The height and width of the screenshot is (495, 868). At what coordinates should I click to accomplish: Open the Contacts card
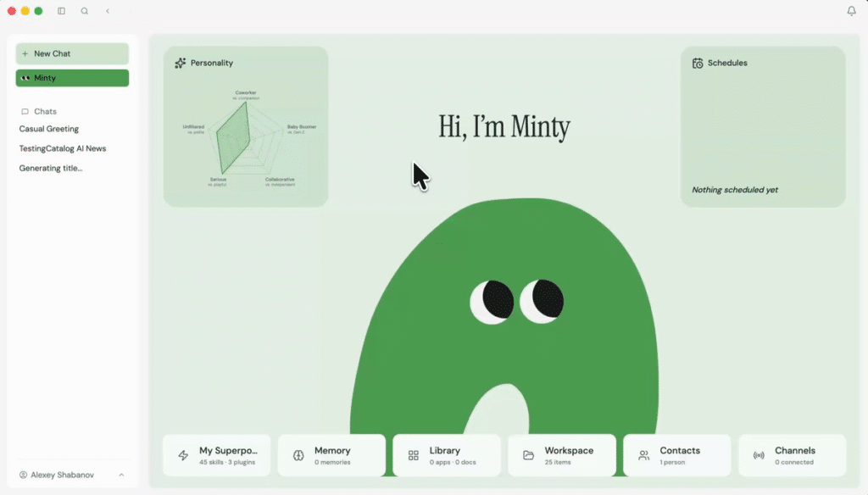[677, 455]
